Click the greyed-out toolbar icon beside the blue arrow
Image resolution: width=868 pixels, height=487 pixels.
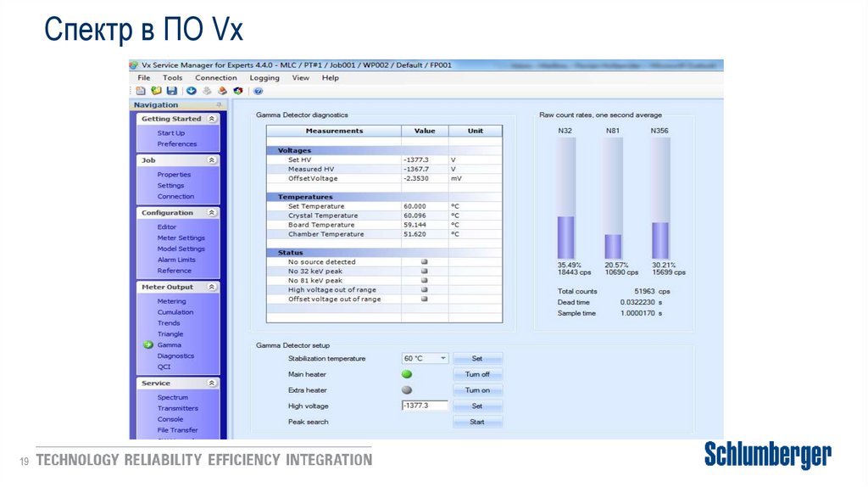click(x=207, y=91)
